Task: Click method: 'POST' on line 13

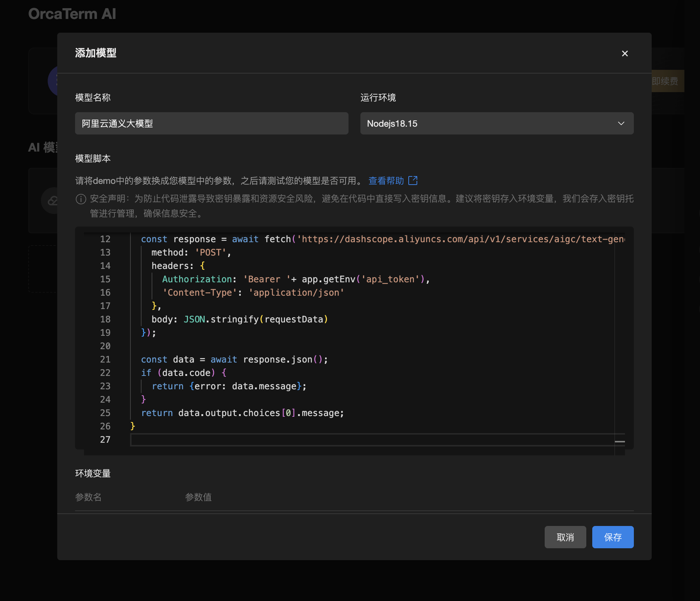Action: [x=191, y=253]
